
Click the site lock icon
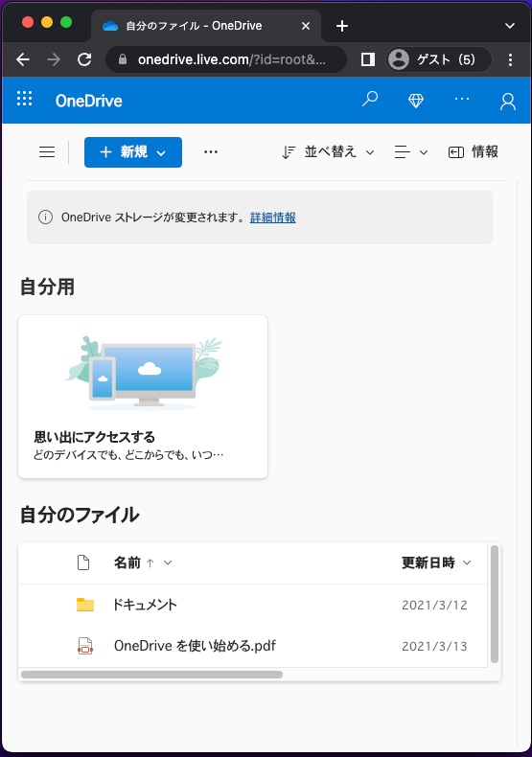click(x=123, y=59)
